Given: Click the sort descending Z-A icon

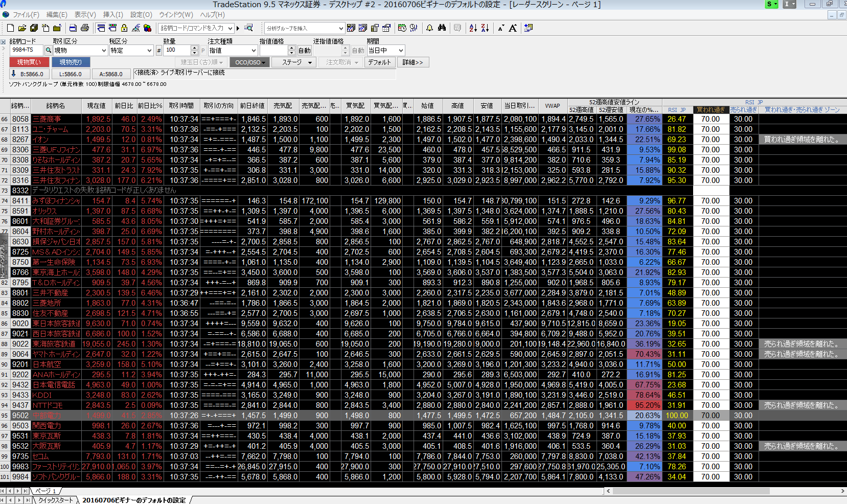Looking at the screenshot, I should pyautogui.click(x=485, y=28).
